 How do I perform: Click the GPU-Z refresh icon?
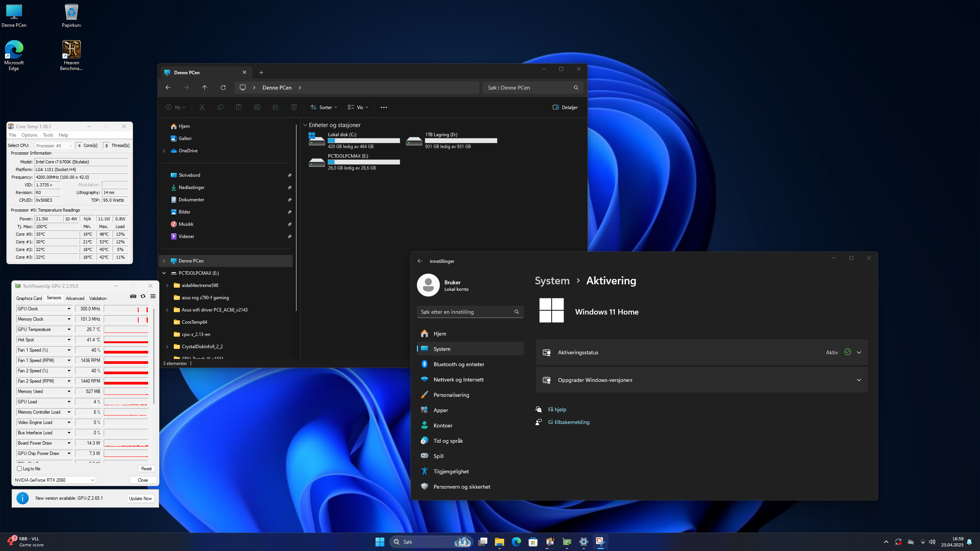[143, 296]
